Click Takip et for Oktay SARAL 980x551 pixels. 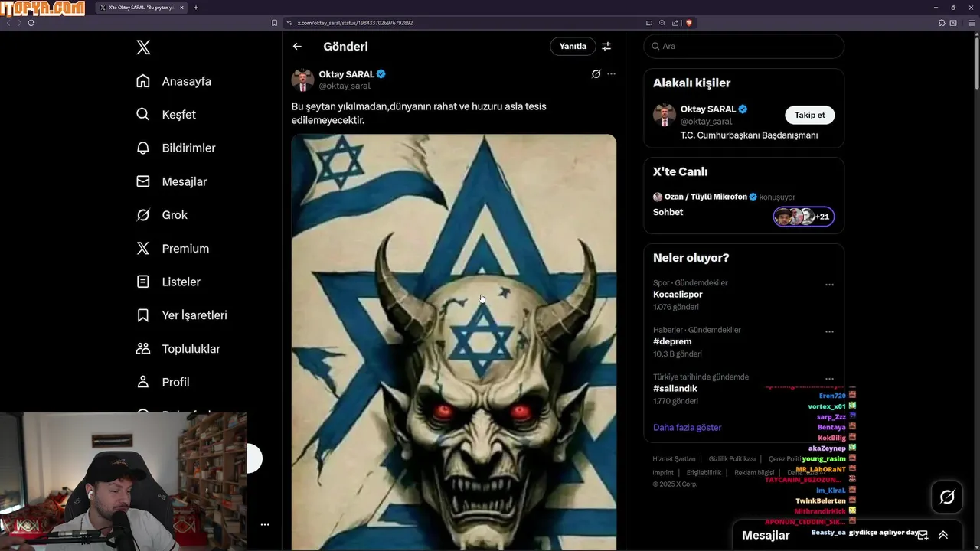pos(809,115)
